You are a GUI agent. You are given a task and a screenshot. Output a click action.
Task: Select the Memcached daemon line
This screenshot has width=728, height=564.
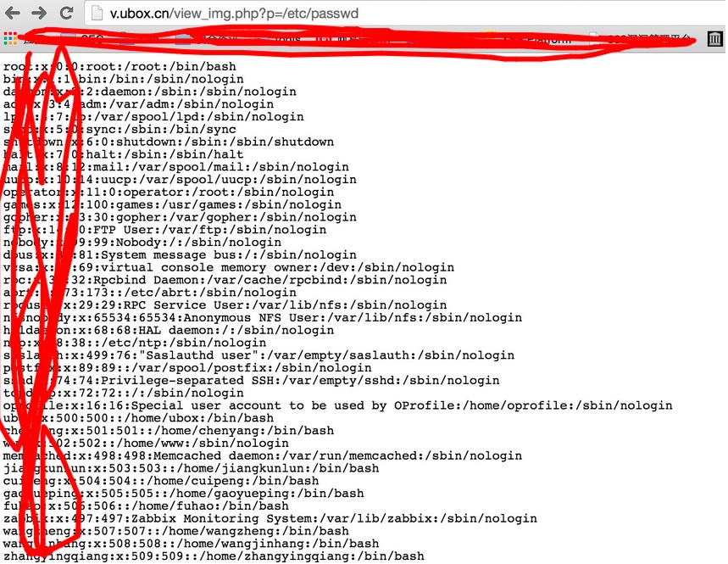click(263, 455)
